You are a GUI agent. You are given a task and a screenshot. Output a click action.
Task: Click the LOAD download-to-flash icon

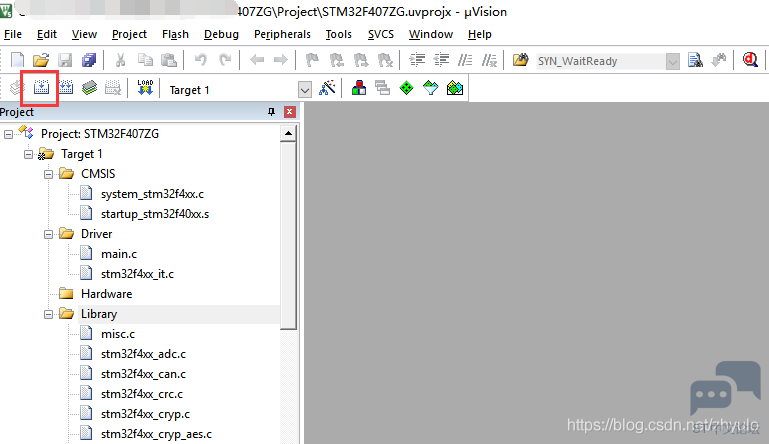click(x=145, y=88)
